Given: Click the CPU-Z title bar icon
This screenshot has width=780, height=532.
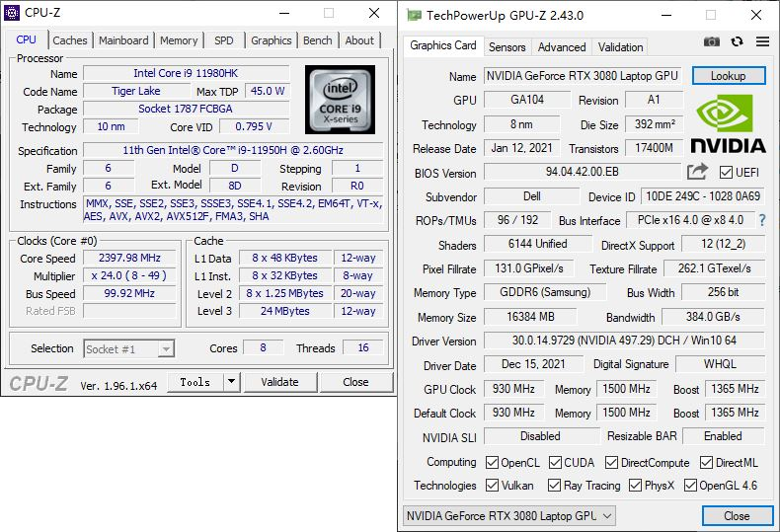Looking at the screenshot, I should point(12,13).
